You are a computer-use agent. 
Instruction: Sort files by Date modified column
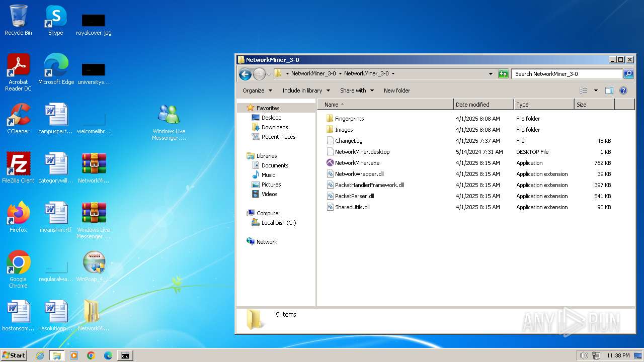point(484,105)
